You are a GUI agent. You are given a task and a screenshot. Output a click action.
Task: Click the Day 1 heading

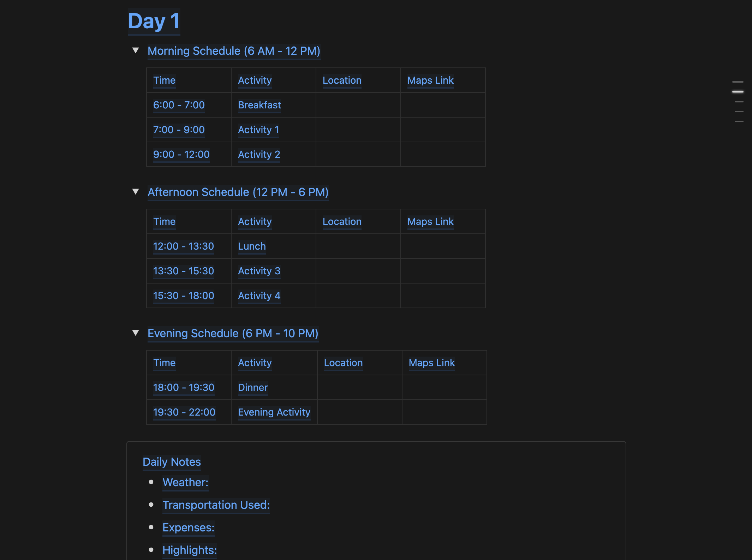pos(154,21)
